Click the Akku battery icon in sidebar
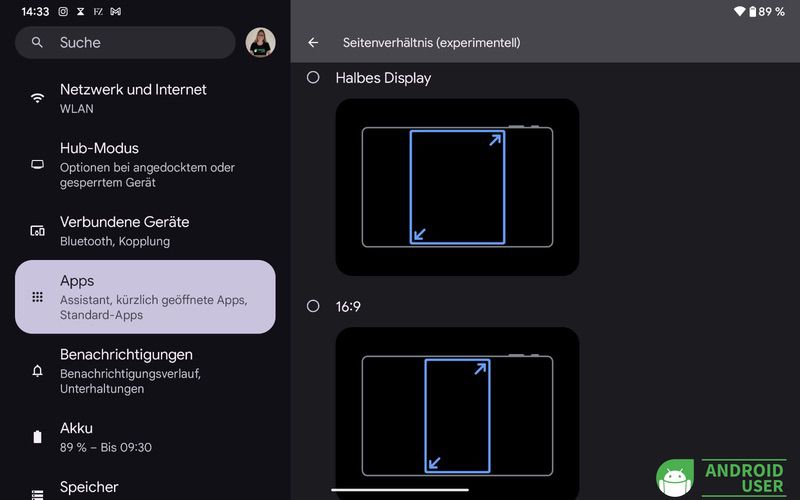800x500 pixels. click(37, 437)
